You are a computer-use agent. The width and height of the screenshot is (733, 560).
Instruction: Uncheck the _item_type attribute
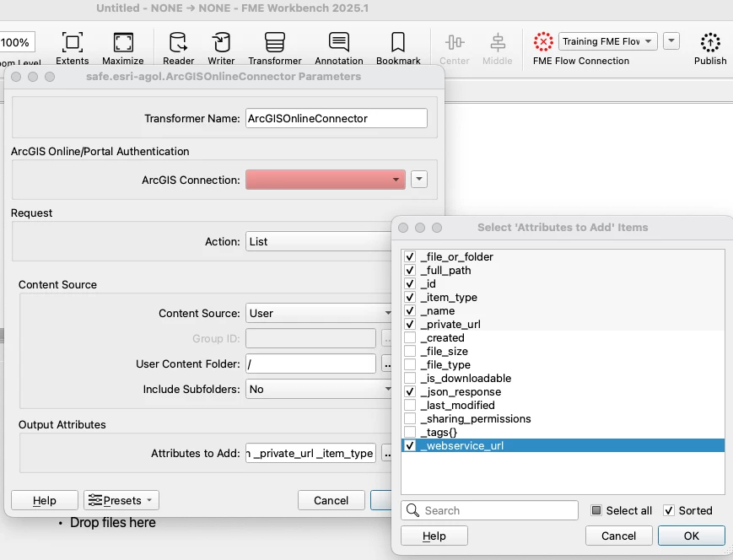pyautogui.click(x=410, y=298)
